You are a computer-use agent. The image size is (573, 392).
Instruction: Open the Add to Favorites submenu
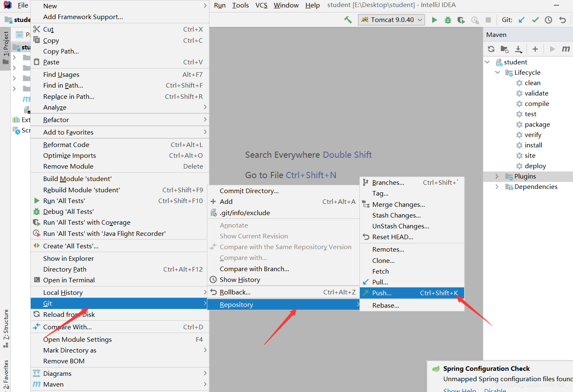point(120,132)
